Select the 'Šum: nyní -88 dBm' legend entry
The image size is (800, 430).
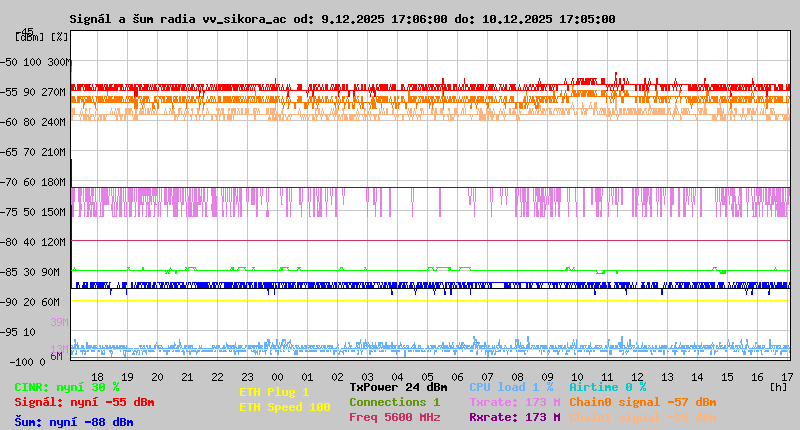point(74,422)
